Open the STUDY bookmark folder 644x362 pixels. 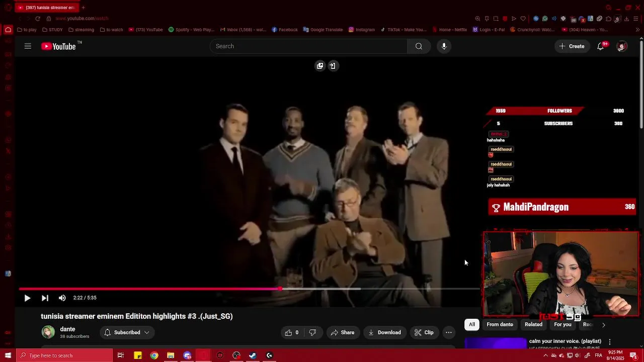click(x=52, y=30)
